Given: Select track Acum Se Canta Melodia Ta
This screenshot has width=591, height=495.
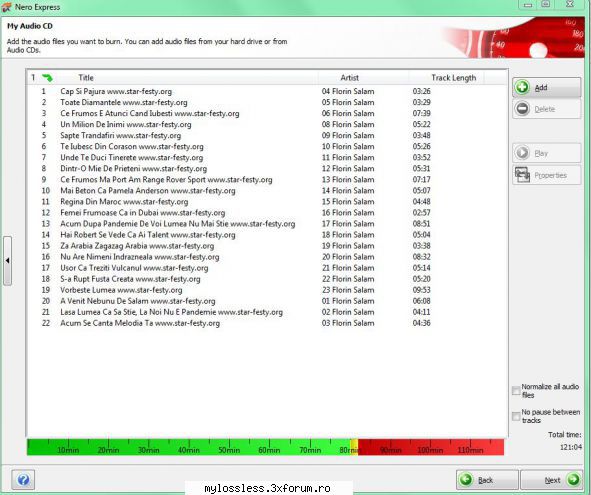Looking at the screenshot, I should pyautogui.click(x=140, y=323).
